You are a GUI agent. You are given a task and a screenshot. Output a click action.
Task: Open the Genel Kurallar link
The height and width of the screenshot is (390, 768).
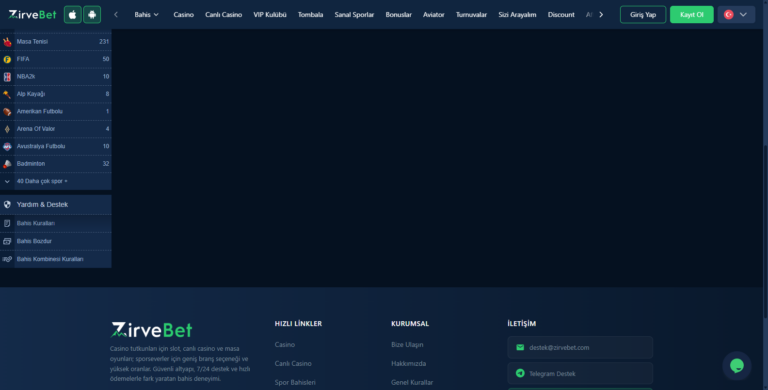click(x=412, y=382)
